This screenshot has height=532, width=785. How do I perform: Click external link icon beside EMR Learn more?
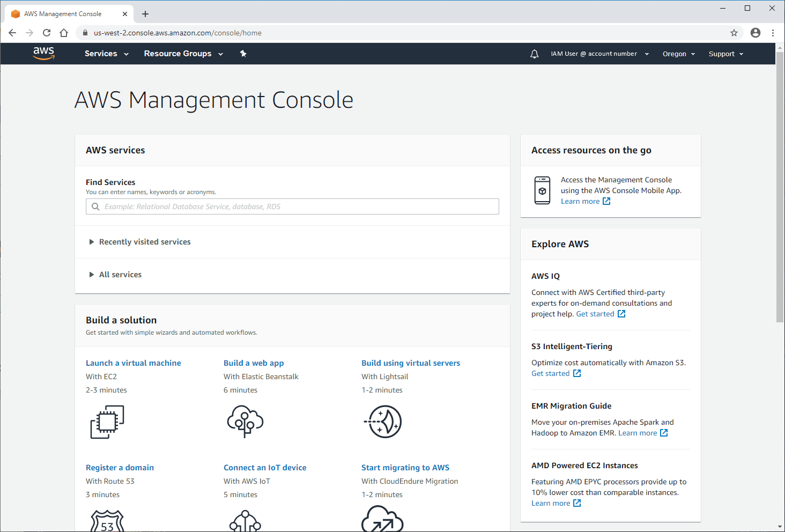[x=664, y=433]
